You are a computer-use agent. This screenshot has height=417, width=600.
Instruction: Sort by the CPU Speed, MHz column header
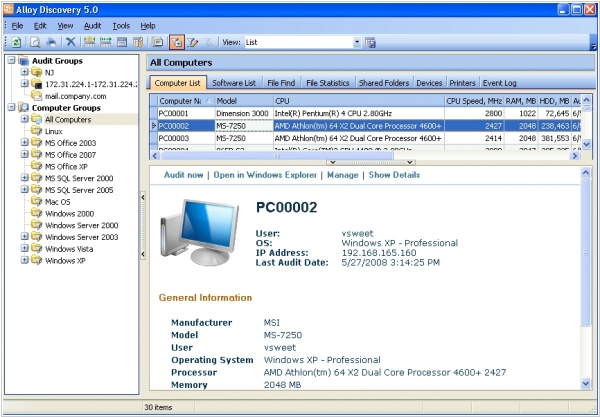(474, 101)
